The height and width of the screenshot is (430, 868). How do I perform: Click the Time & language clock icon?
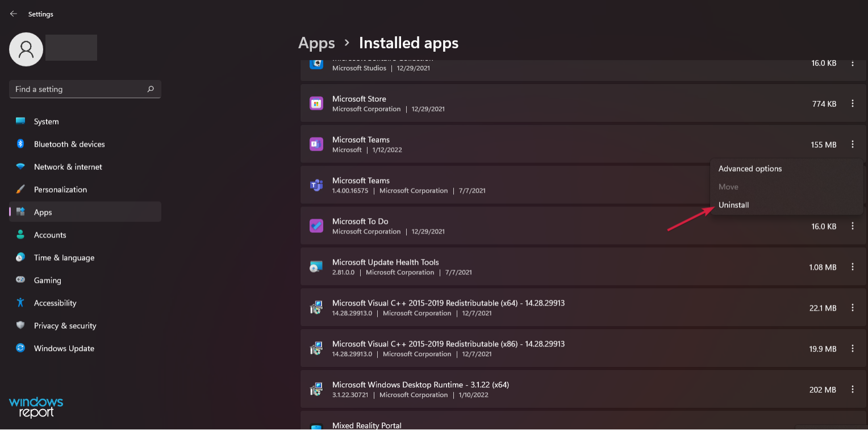pos(20,257)
